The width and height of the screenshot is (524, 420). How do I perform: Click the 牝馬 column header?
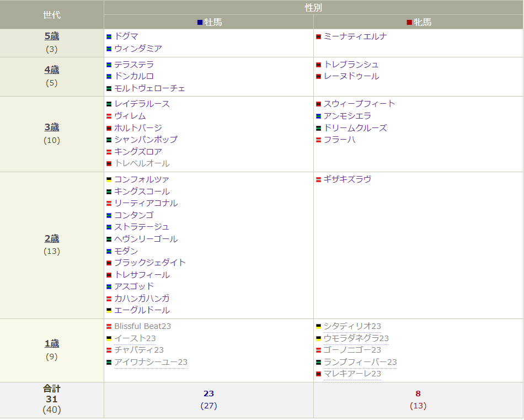click(x=418, y=22)
